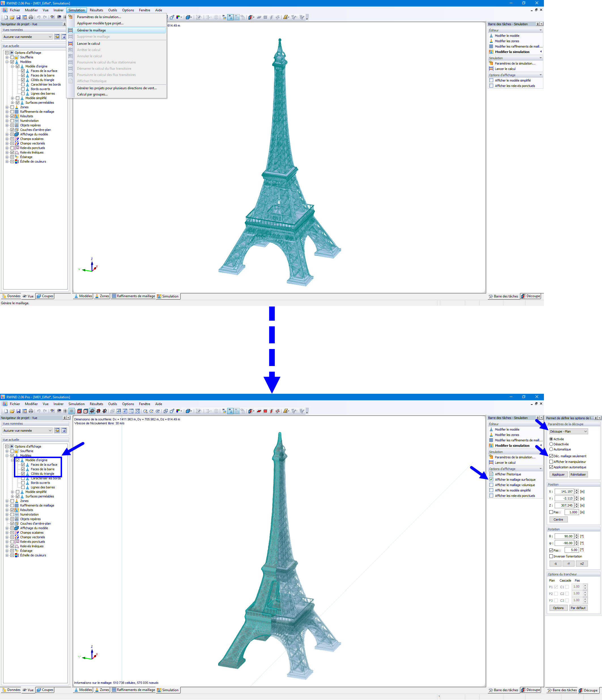Open the Résultats menu in upper window
602x700 pixels.
click(96, 10)
